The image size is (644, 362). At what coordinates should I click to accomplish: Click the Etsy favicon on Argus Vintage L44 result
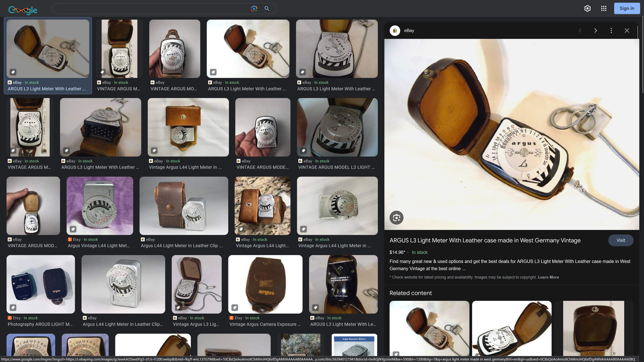click(x=69, y=239)
